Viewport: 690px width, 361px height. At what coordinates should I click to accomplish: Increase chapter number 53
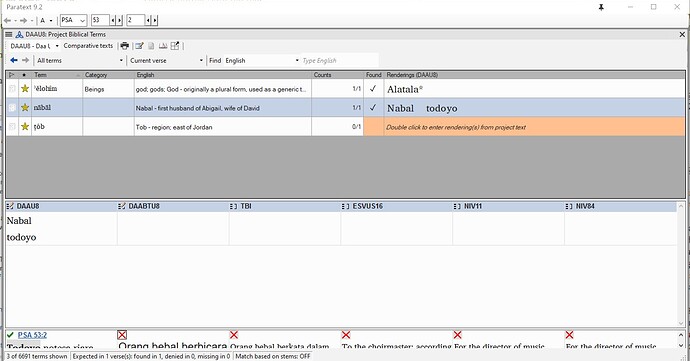[119, 20]
